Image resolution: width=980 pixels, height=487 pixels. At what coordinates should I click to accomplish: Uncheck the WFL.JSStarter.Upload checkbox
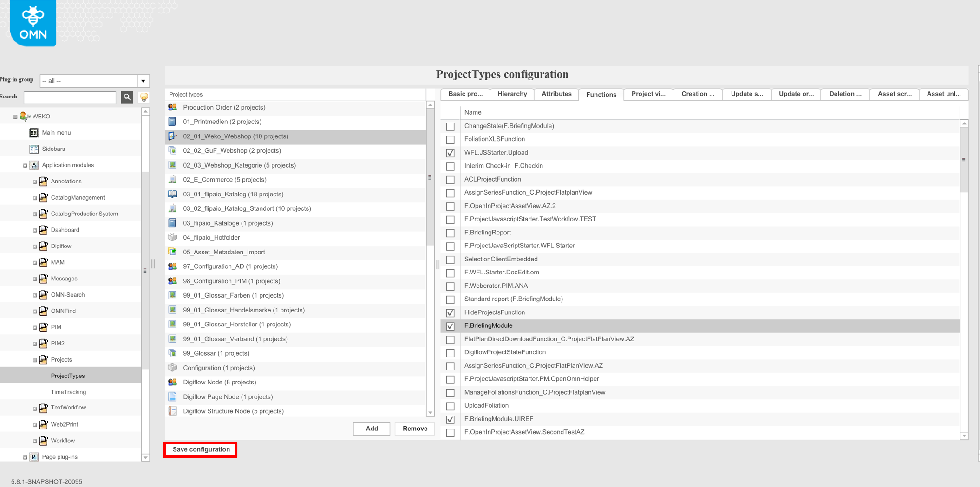point(451,153)
